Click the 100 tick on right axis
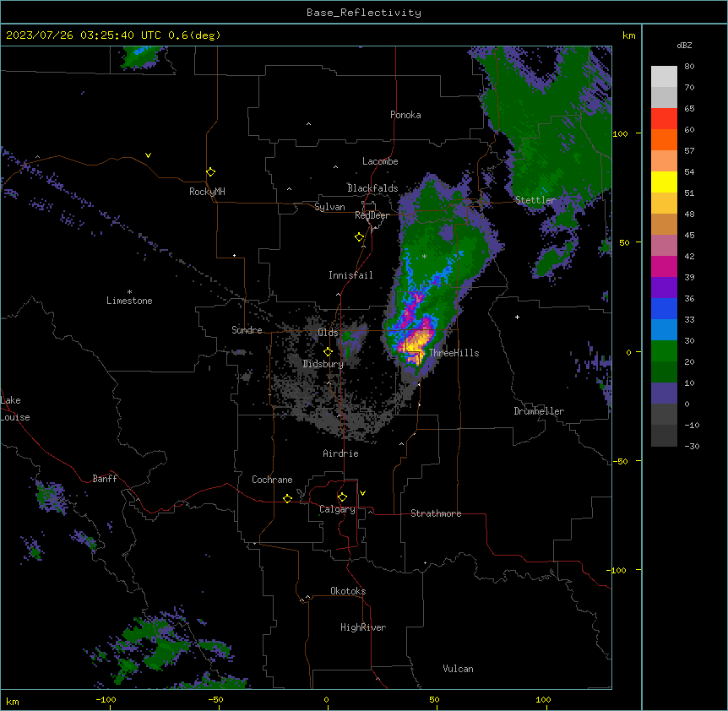Image resolution: width=728 pixels, height=711 pixels. (x=620, y=133)
